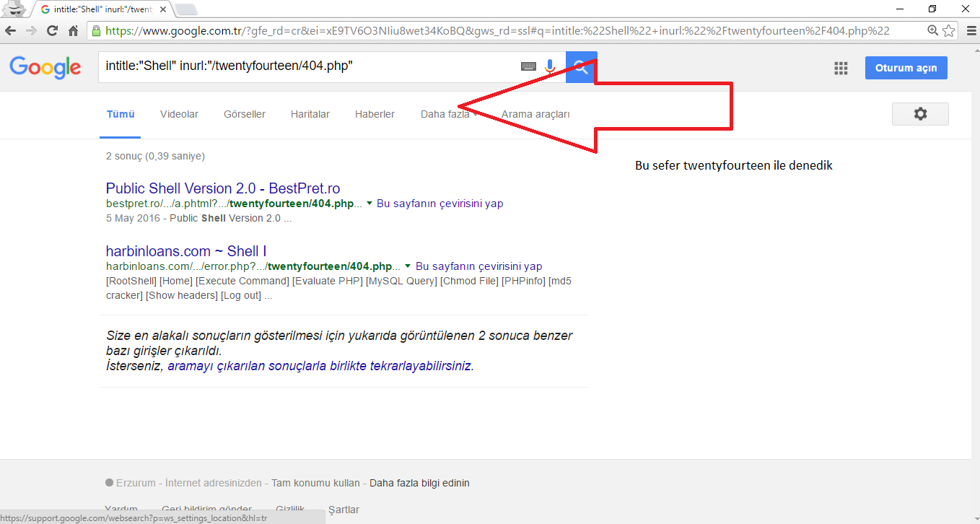Click Daha fazla bilgi edinin link
The image size is (980, 524).
(x=419, y=483)
